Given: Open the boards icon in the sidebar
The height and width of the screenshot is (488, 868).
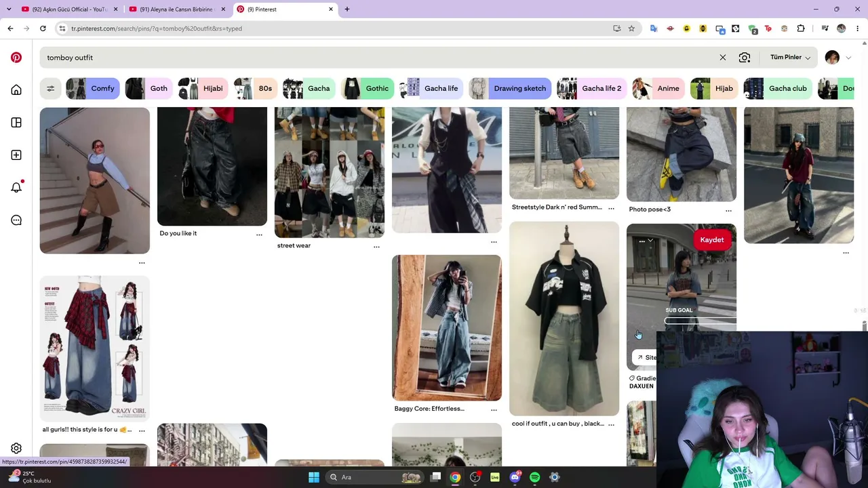Looking at the screenshot, I should point(16,123).
